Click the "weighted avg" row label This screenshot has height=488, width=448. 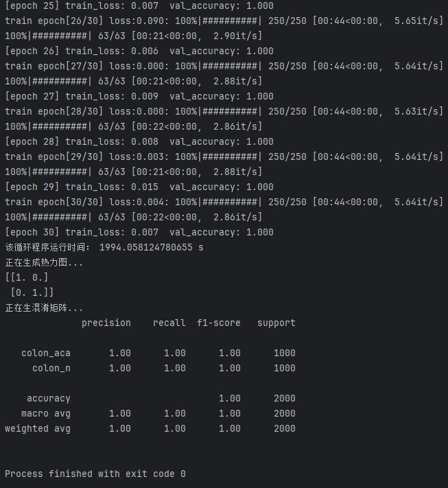[x=38, y=428]
